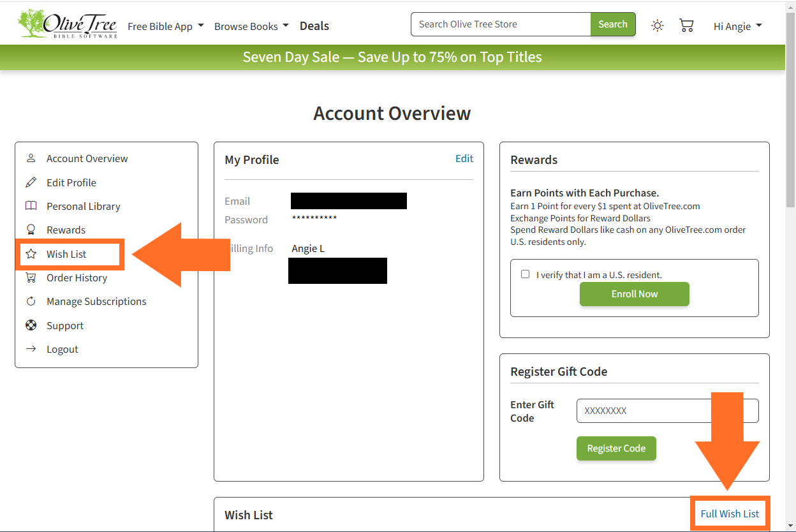Select Wish List in the sidebar

66,254
